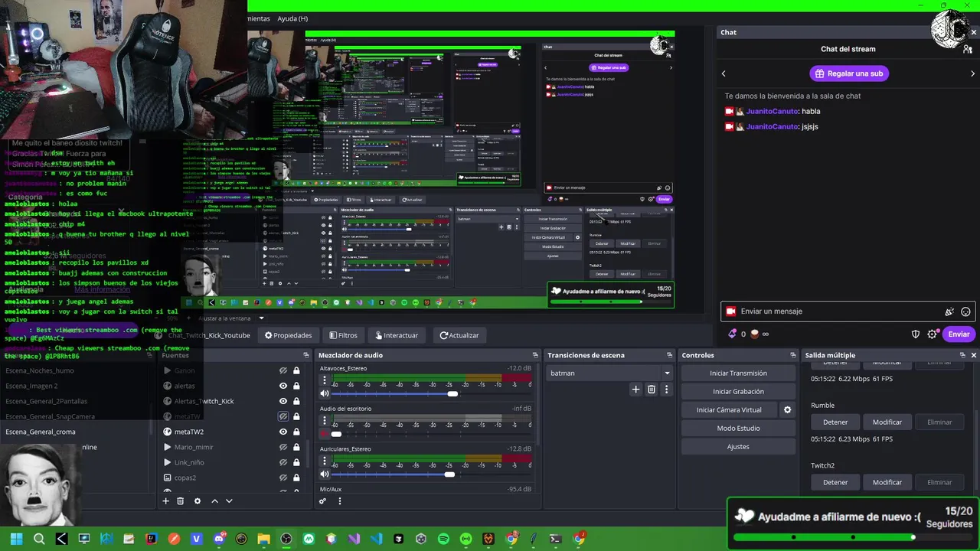Click the bits icon below the chat input
The width and height of the screenshot is (980, 551).
click(x=733, y=334)
